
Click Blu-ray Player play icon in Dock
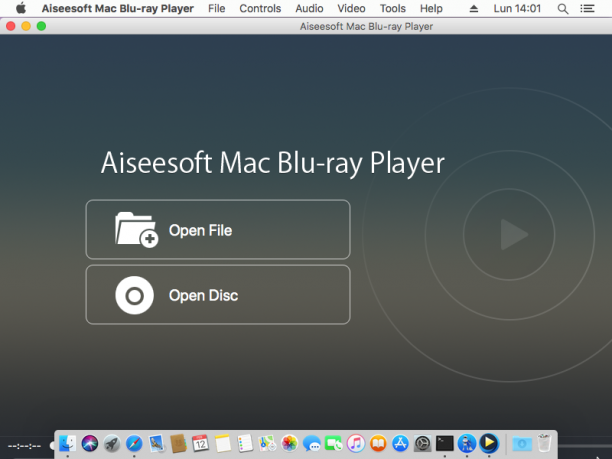tap(489, 443)
